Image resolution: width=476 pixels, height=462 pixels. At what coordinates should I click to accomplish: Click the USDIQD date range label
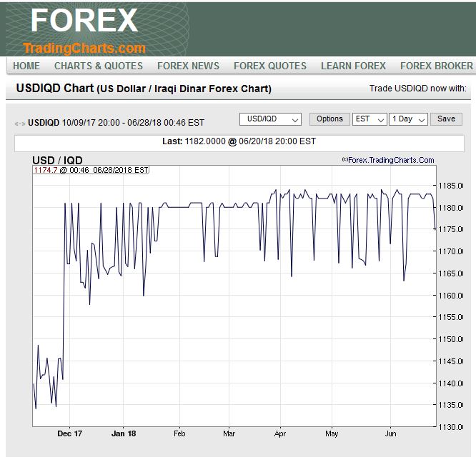[116, 123]
